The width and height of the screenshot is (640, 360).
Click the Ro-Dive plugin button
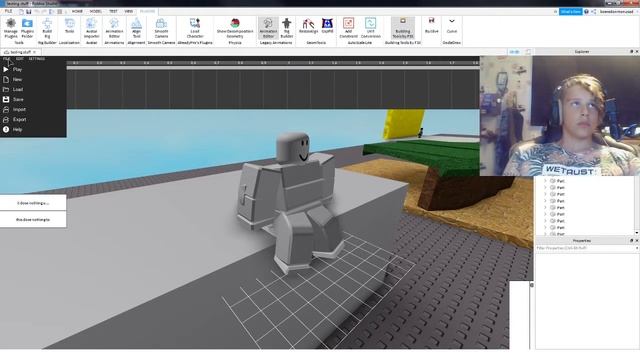pos(431,25)
